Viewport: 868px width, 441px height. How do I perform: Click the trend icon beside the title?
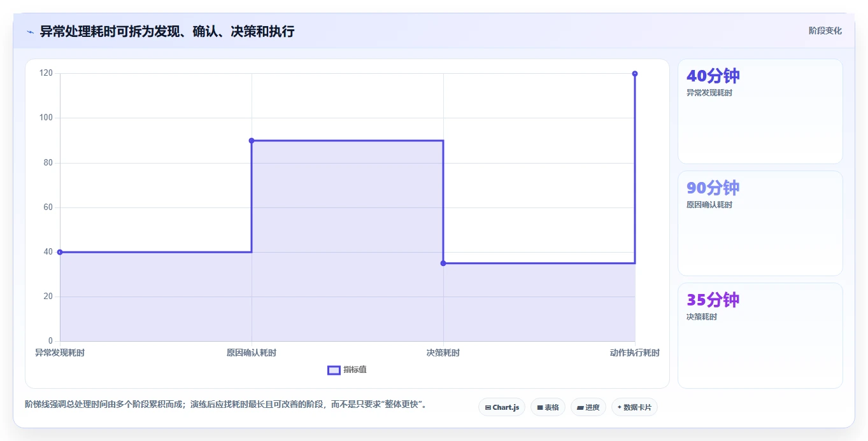(x=30, y=32)
